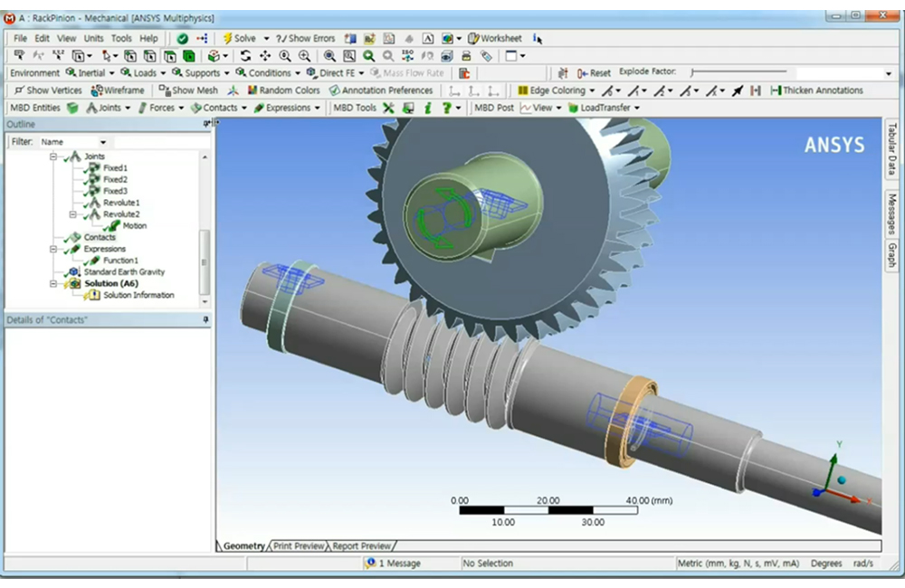Switch to the Print Preview tab

299,545
